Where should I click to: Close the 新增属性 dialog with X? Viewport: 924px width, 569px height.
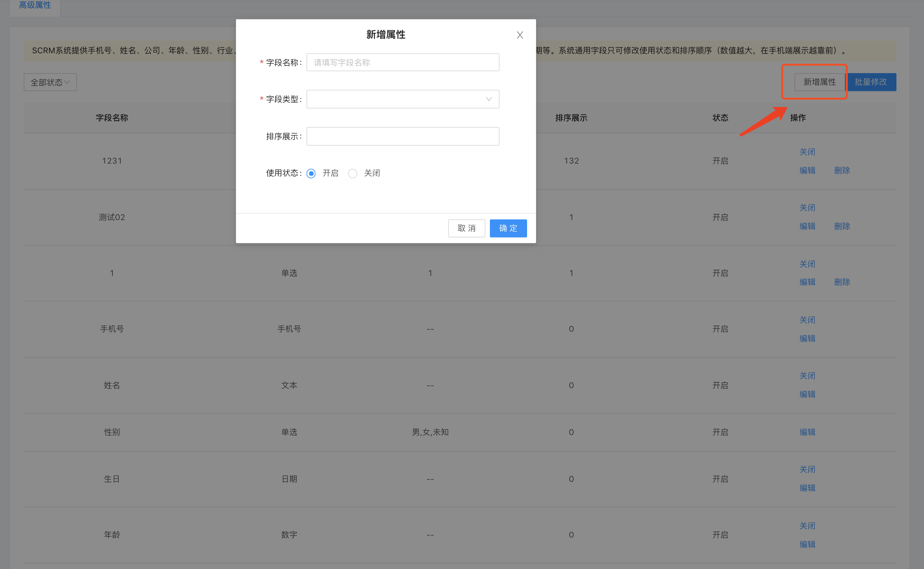pos(520,35)
